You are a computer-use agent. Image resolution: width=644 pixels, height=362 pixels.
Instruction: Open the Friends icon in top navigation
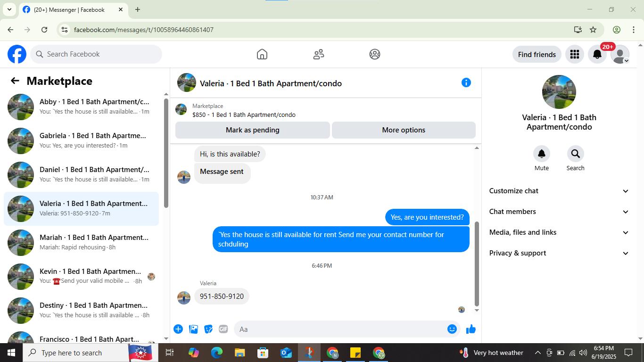319,54
